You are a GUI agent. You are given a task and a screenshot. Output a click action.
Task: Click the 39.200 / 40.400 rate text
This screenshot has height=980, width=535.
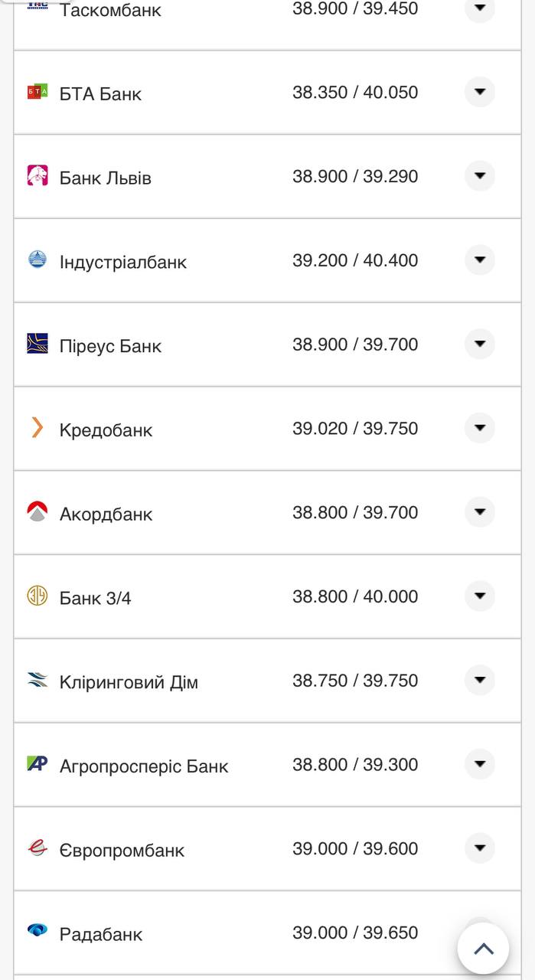[x=354, y=260]
